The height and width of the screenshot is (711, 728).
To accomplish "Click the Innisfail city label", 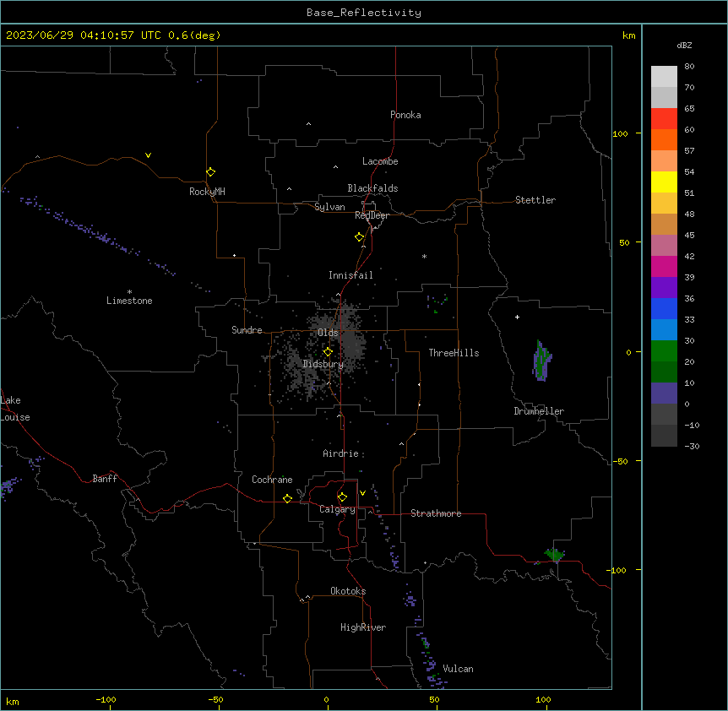I will 350,275.
